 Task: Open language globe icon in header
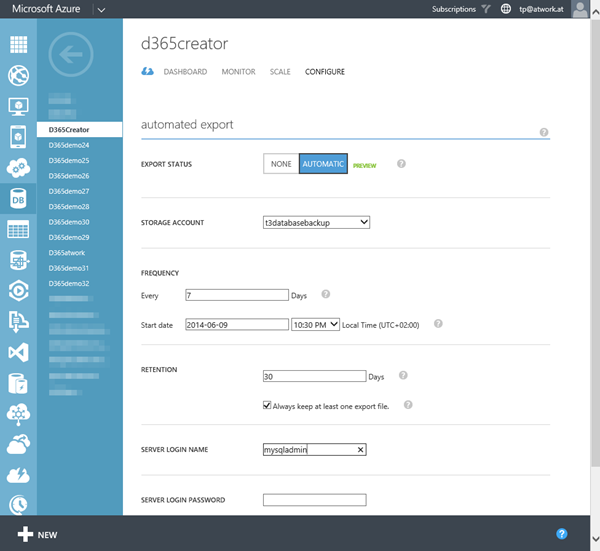(x=506, y=9)
